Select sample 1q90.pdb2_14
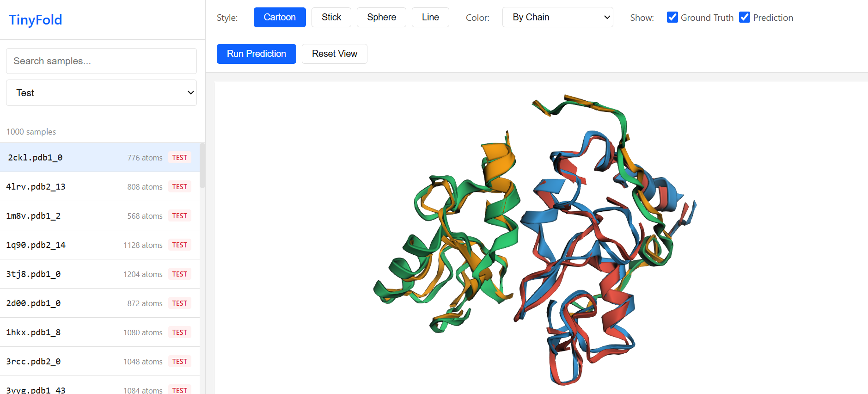868x394 pixels. (99, 245)
